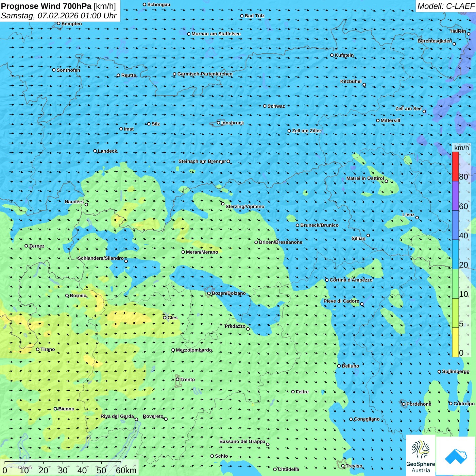Click the Hallein label
Viewport: 476px width, 476px height.
[458, 31]
